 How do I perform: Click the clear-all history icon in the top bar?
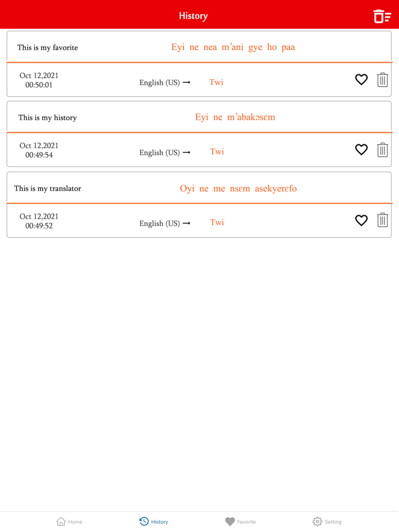[381, 15]
